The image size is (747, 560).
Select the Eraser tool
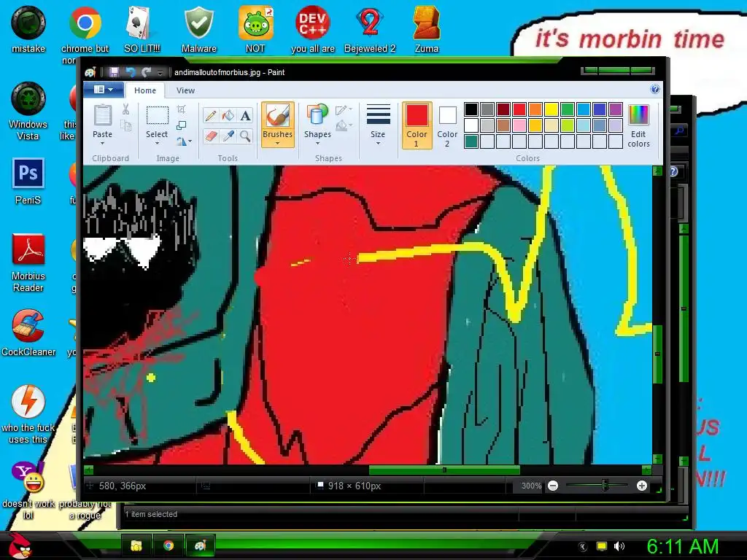click(x=211, y=136)
